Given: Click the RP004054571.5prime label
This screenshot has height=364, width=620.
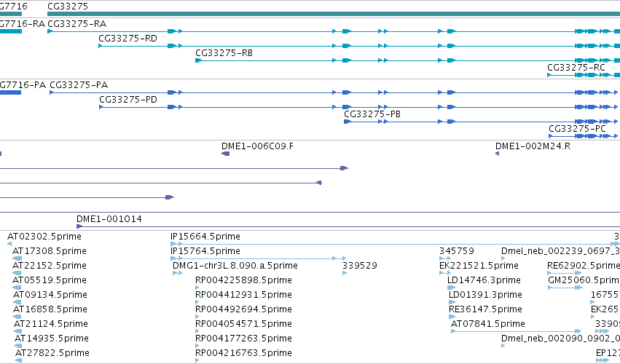Looking at the screenshot, I should [x=243, y=324].
